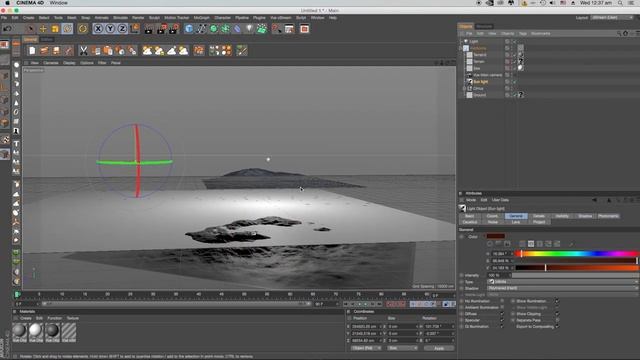Collapse the second object row's children

(x=461, y=48)
